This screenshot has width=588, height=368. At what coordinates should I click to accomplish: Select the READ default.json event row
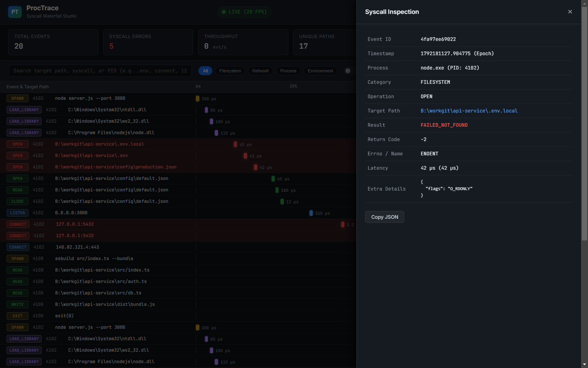(178, 190)
